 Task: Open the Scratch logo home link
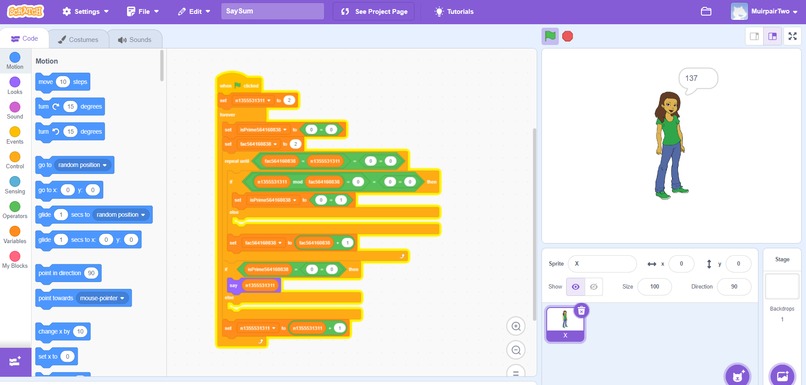point(26,11)
